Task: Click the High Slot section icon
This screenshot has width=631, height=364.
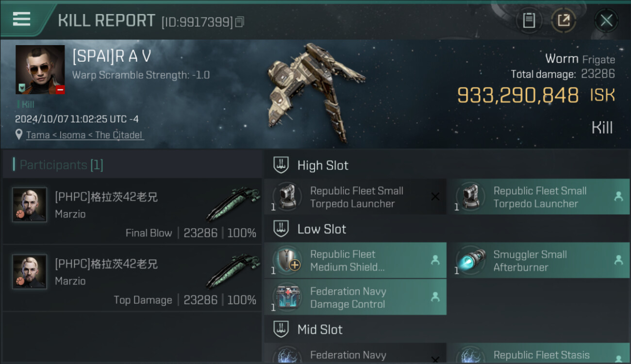Action: (281, 165)
